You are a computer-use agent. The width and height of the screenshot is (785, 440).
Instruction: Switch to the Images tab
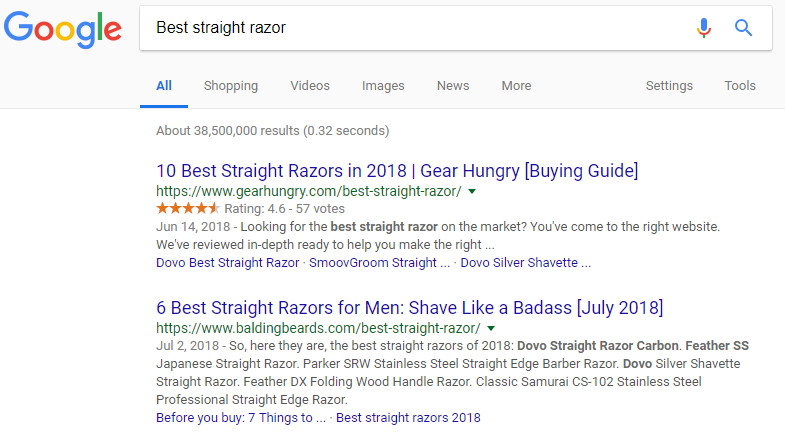click(x=383, y=86)
